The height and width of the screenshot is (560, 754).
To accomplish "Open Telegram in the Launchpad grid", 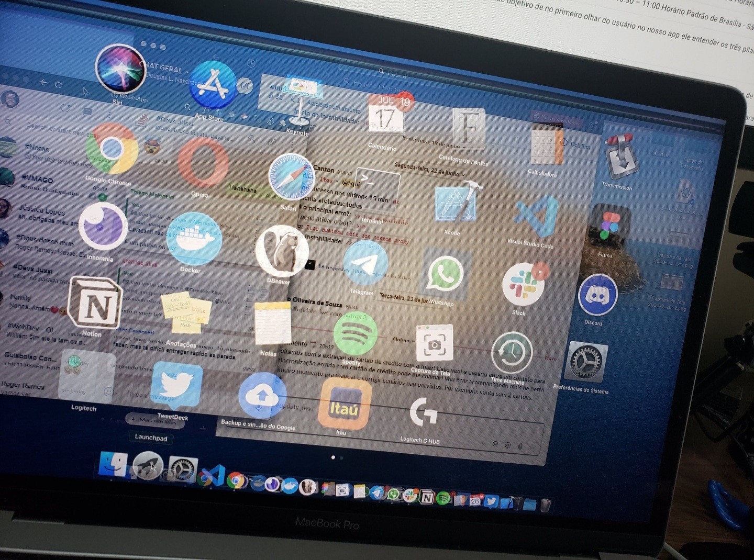I will [x=366, y=263].
